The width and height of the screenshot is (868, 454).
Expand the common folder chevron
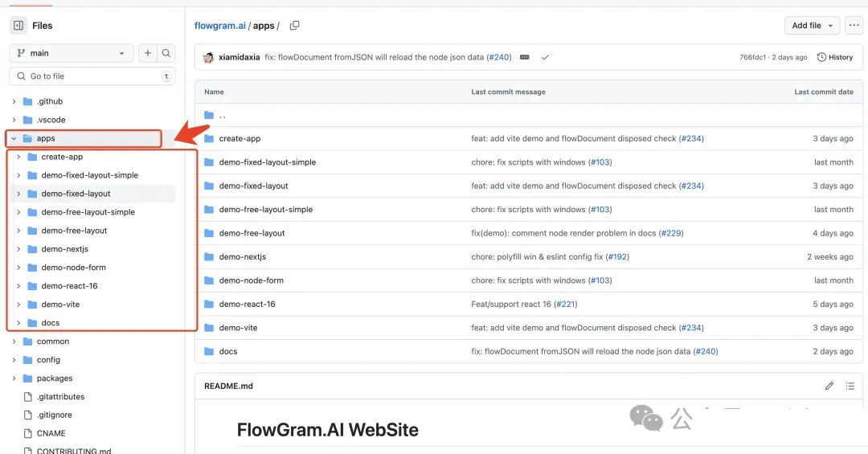click(14, 341)
